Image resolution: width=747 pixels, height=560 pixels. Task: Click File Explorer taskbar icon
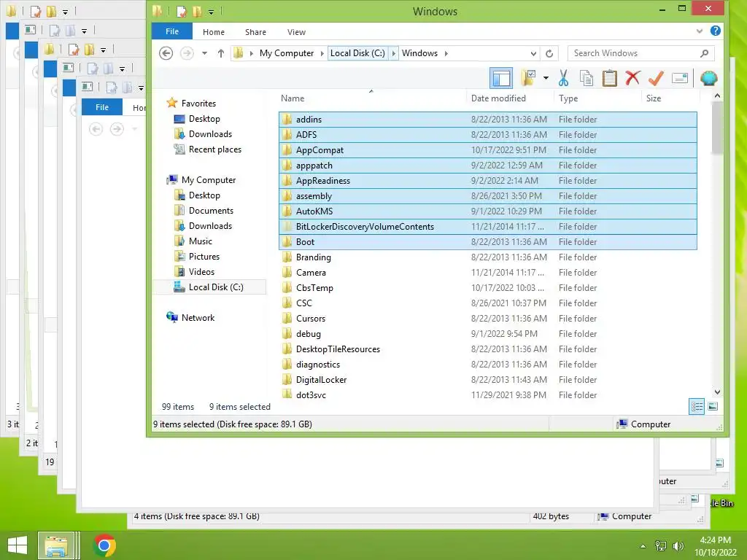tap(57, 545)
